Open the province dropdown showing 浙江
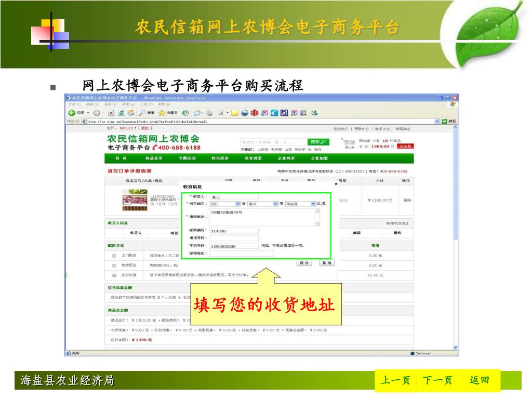Image resolution: width=532 pixels, height=399 pixels. tap(225, 204)
